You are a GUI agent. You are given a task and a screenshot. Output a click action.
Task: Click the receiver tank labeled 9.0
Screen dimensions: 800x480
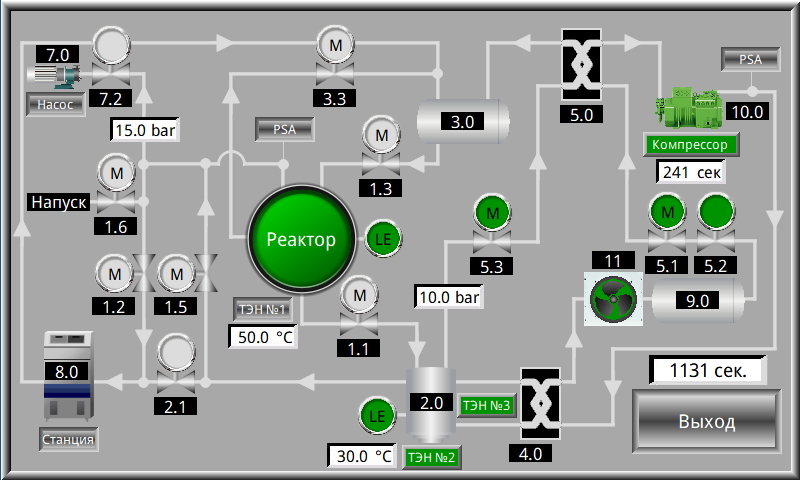coord(697,299)
